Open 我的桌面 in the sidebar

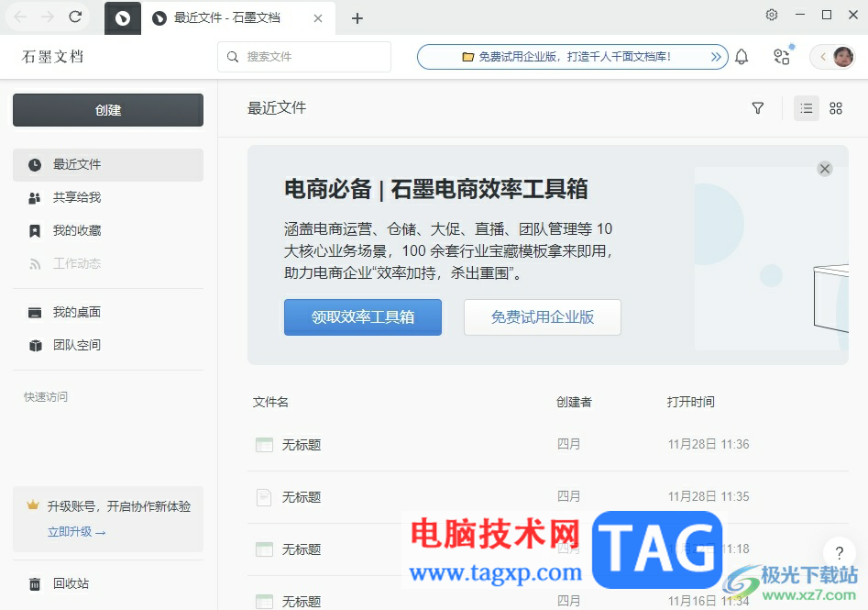(108, 313)
